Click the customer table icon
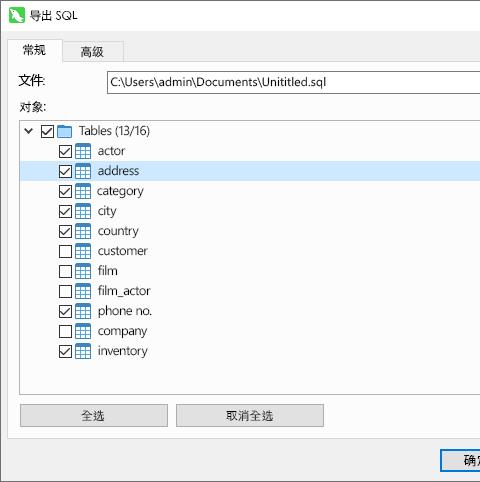 point(83,251)
